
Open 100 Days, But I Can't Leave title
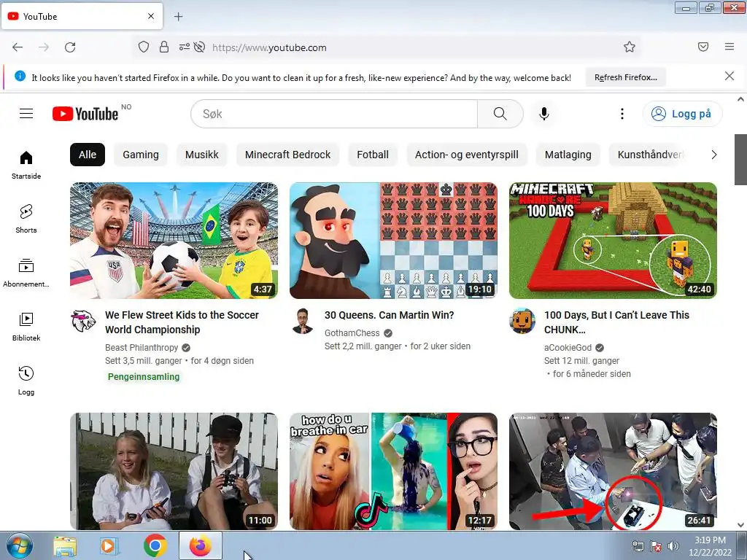[x=616, y=322]
